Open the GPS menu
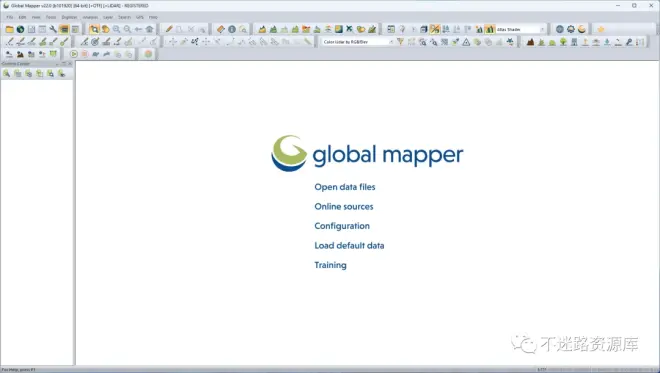 click(x=140, y=17)
